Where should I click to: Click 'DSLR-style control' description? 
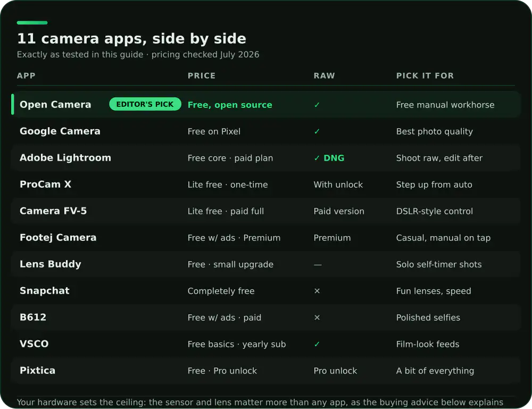tap(434, 211)
